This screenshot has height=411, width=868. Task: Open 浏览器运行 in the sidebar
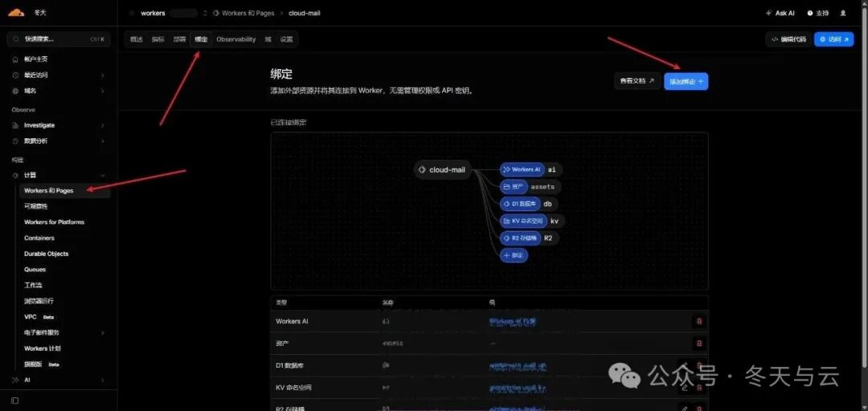point(39,301)
